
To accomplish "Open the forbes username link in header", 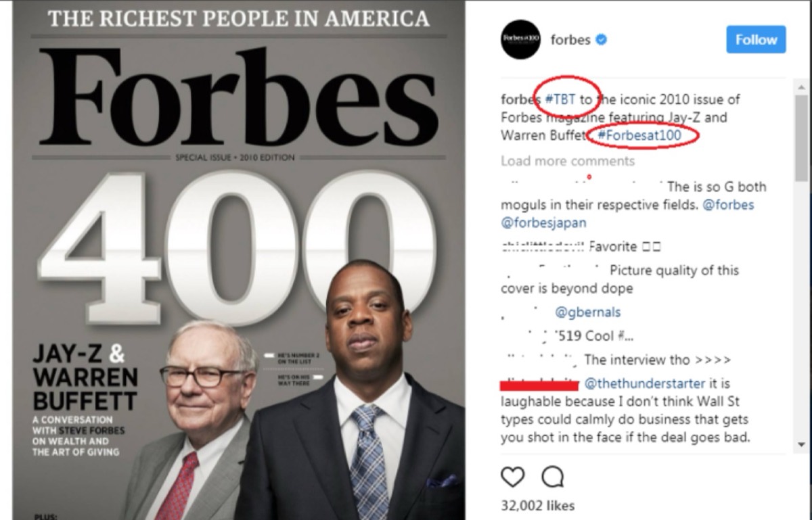I will click(x=570, y=40).
